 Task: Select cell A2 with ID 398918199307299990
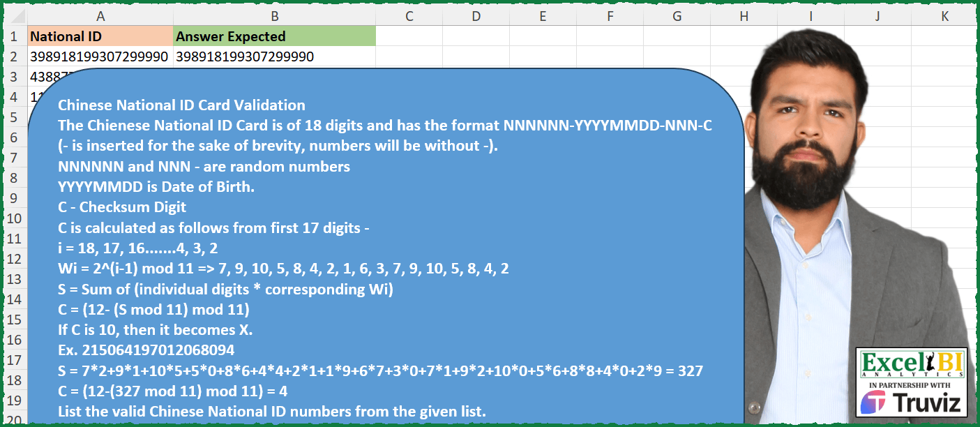click(100, 56)
